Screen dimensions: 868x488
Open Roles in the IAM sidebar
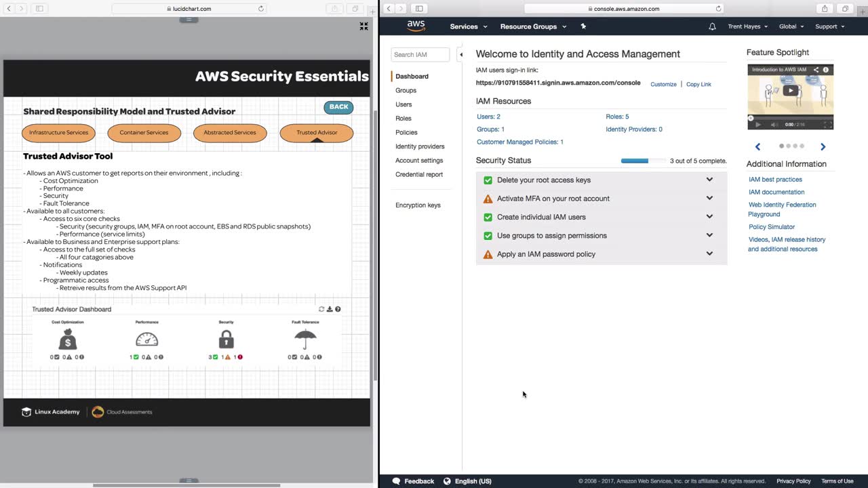tap(403, 119)
